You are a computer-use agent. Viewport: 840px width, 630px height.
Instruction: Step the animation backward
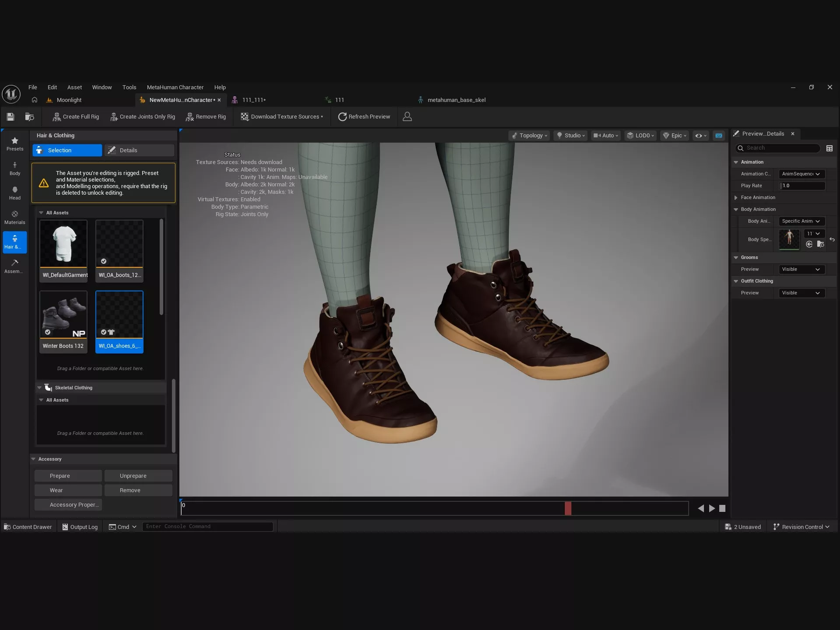point(701,508)
